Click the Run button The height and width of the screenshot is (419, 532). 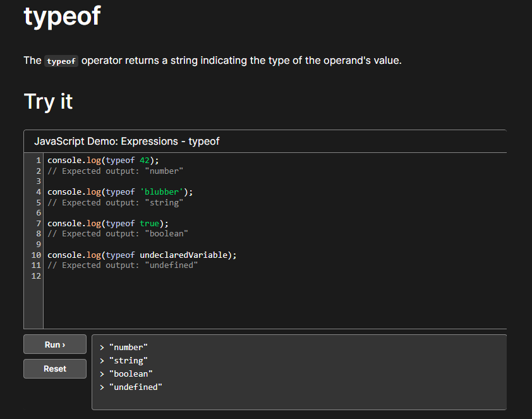tap(55, 344)
